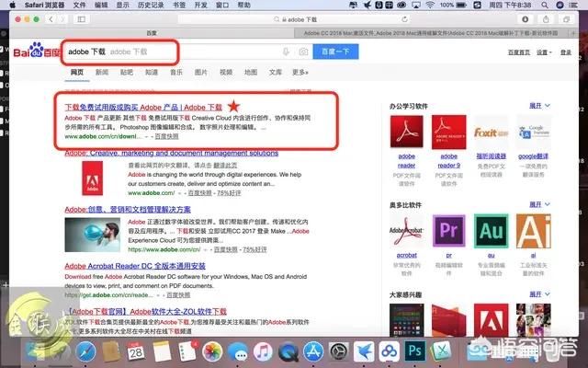Open System Preferences in the Dock
The height and width of the screenshot is (368, 588).
pyautogui.click(x=339, y=352)
